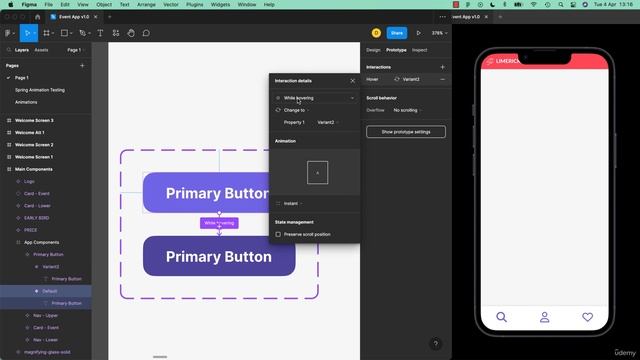Open a new file tab with plus
The image size is (640, 360).
pyautogui.click(x=109, y=17)
